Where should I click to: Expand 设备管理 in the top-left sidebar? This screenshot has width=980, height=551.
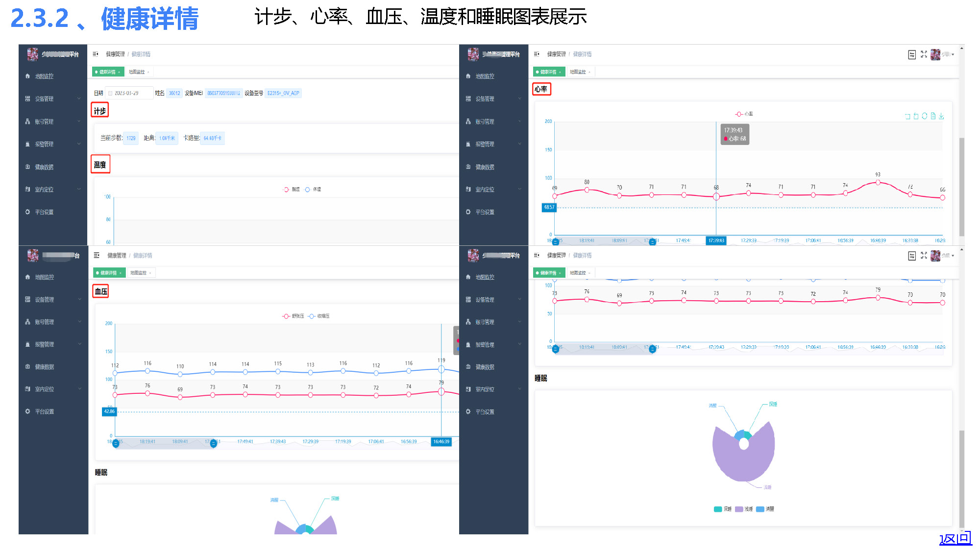(x=44, y=99)
